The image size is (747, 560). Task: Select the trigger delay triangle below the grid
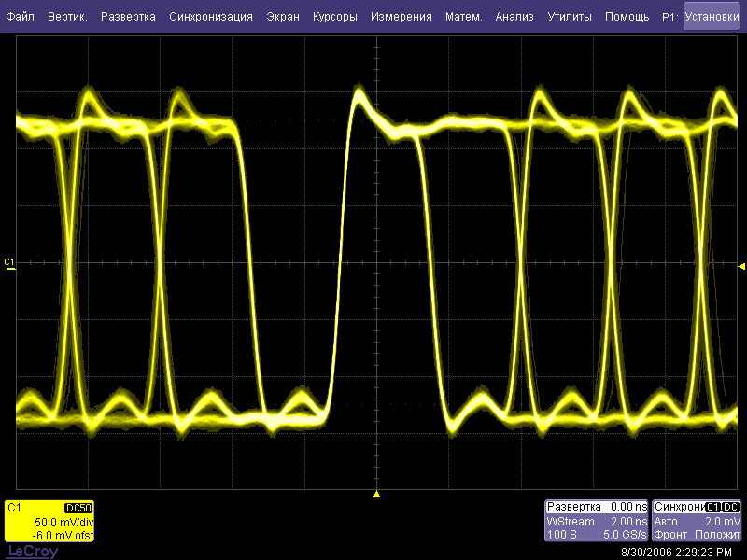[376, 493]
